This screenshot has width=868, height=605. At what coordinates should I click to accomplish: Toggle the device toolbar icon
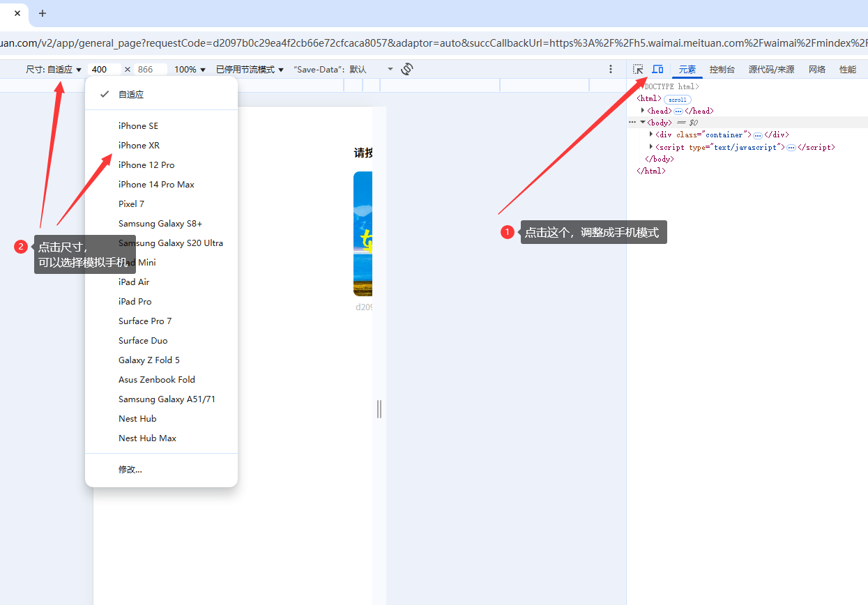click(x=657, y=69)
